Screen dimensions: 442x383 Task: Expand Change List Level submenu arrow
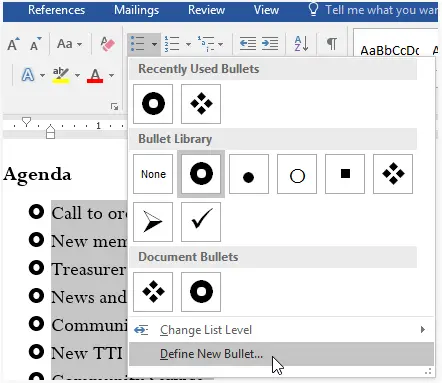point(423,330)
